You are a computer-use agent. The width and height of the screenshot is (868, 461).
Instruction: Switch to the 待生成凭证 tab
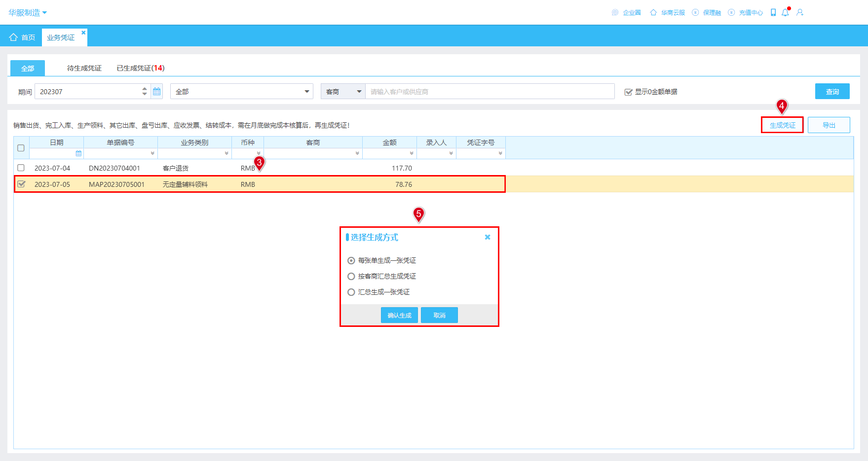[x=84, y=68]
